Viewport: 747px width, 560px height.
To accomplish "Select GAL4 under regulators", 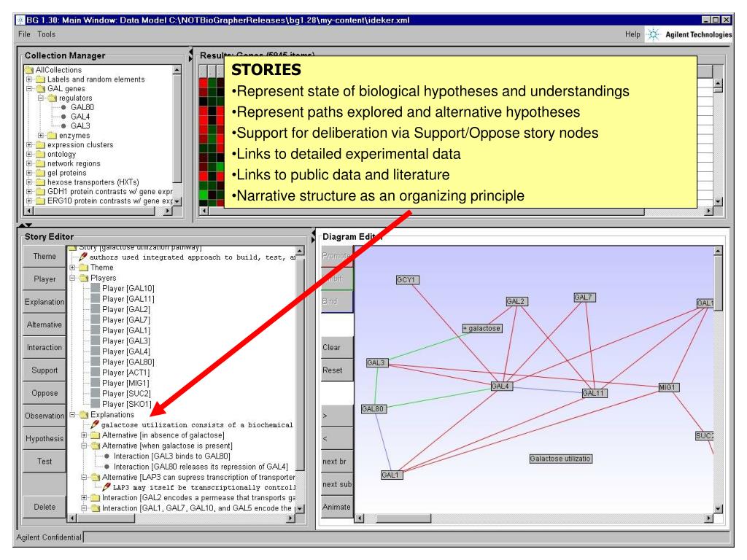I will point(80,117).
